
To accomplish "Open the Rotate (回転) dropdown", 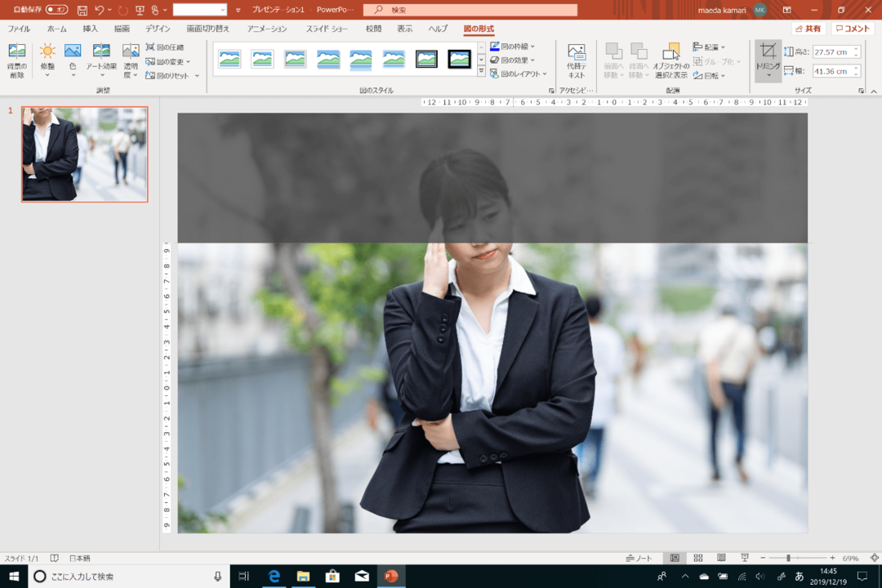I will (x=709, y=75).
